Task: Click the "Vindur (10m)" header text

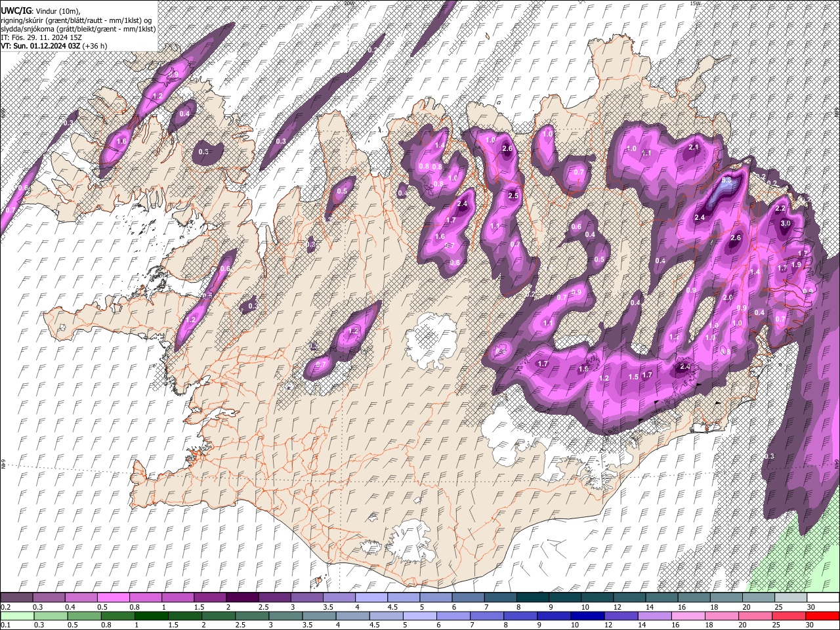Action: coord(57,11)
